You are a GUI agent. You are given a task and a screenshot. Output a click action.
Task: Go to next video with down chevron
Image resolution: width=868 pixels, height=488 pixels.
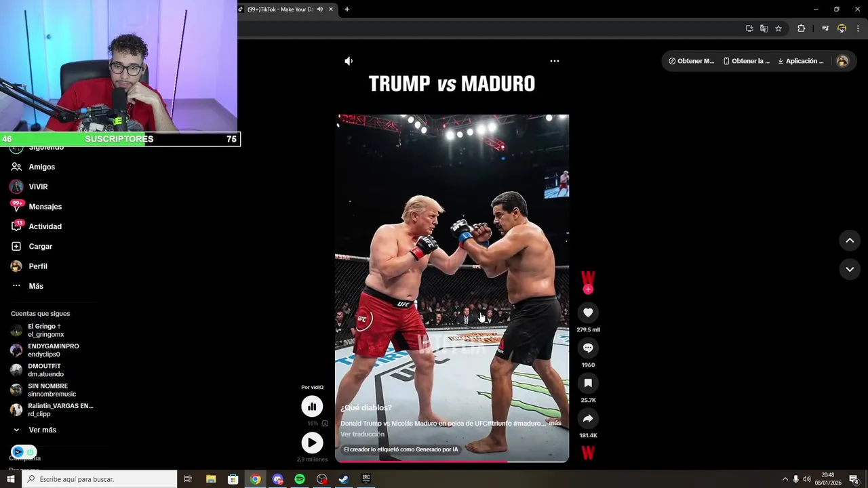pyautogui.click(x=850, y=269)
